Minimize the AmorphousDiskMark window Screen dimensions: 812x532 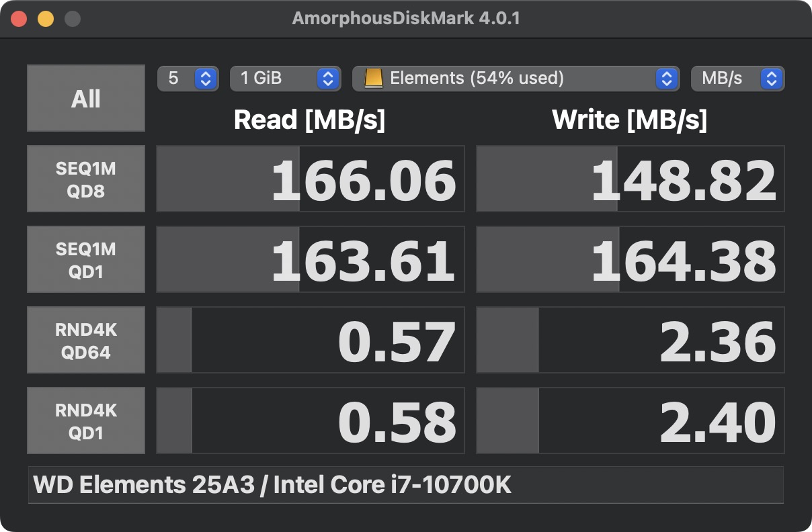[x=45, y=19]
